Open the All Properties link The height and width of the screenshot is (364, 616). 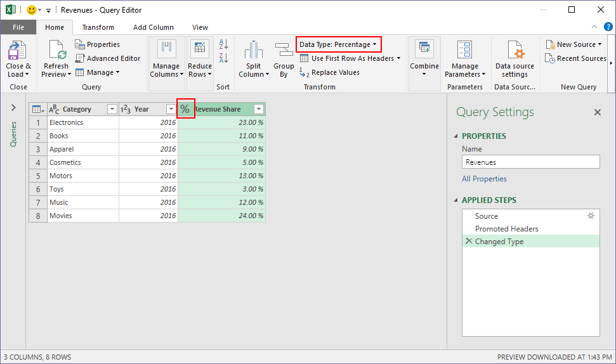click(484, 179)
